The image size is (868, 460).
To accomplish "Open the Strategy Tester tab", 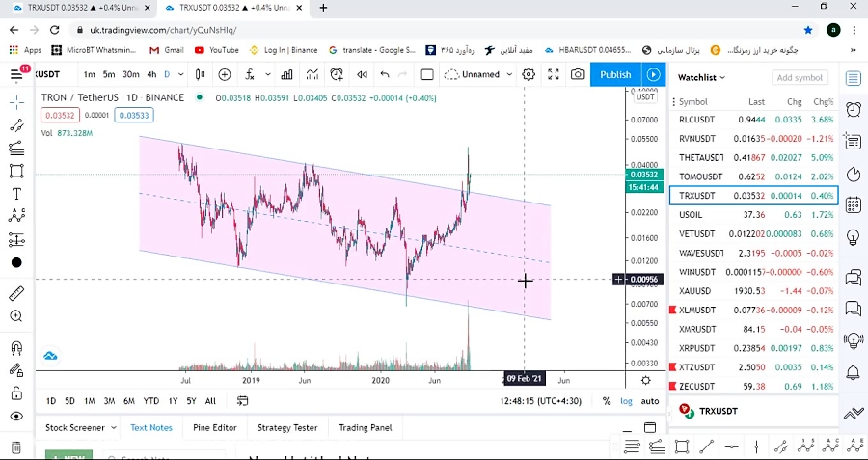I will (287, 427).
